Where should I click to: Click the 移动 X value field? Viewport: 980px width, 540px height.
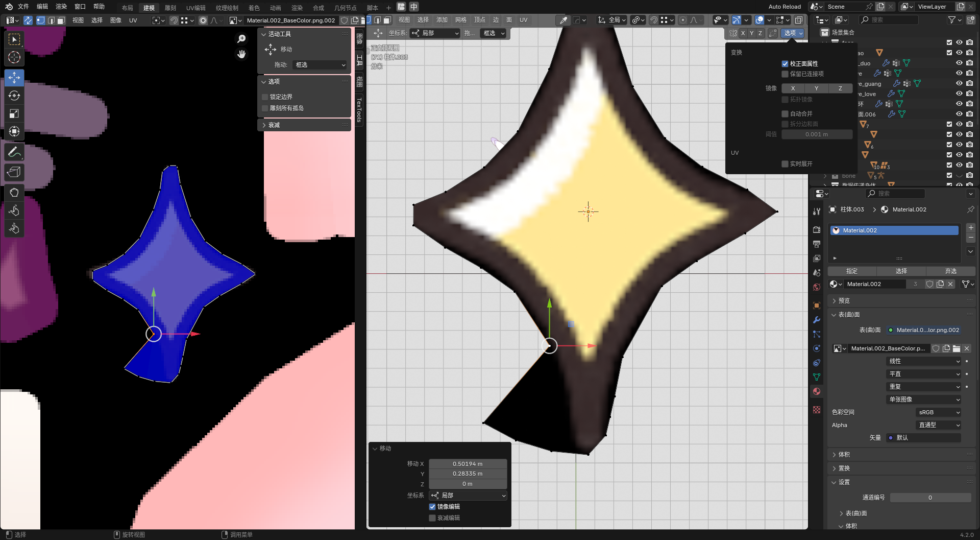point(468,464)
